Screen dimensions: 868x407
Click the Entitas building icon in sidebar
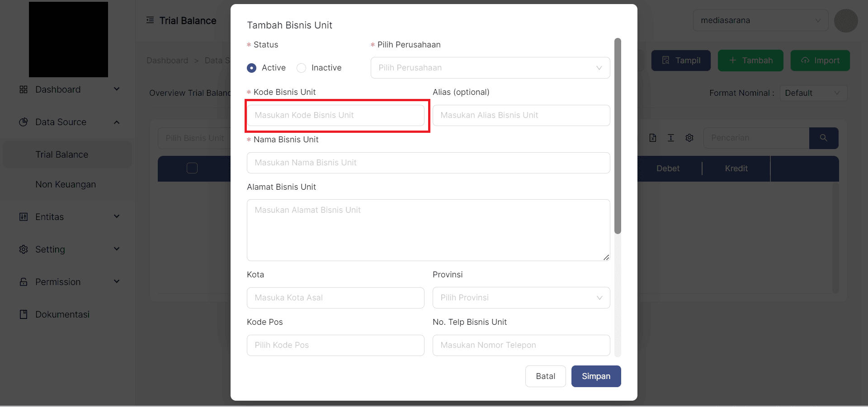pos(24,217)
